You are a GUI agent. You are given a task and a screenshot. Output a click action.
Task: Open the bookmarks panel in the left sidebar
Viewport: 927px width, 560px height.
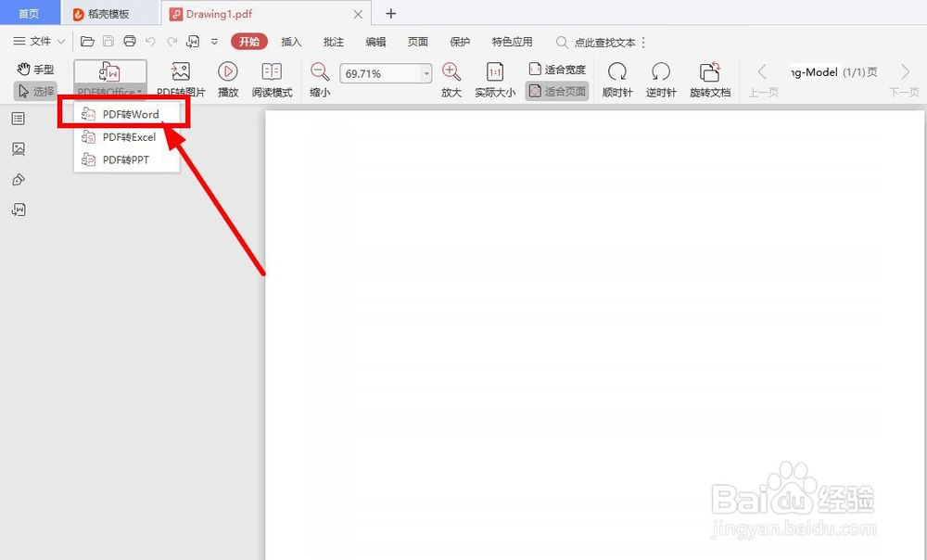click(19, 118)
